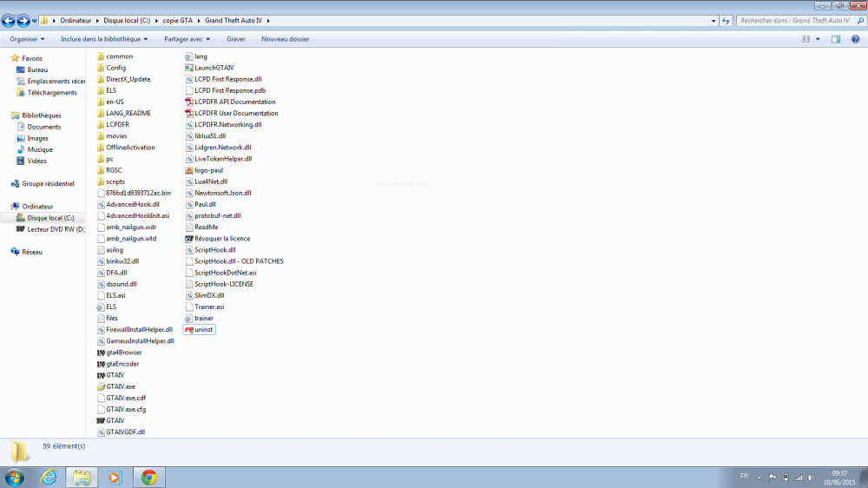Select Ordinateur in the address breadcrumb
The height and width of the screenshot is (488, 868).
[x=76, y=21]
